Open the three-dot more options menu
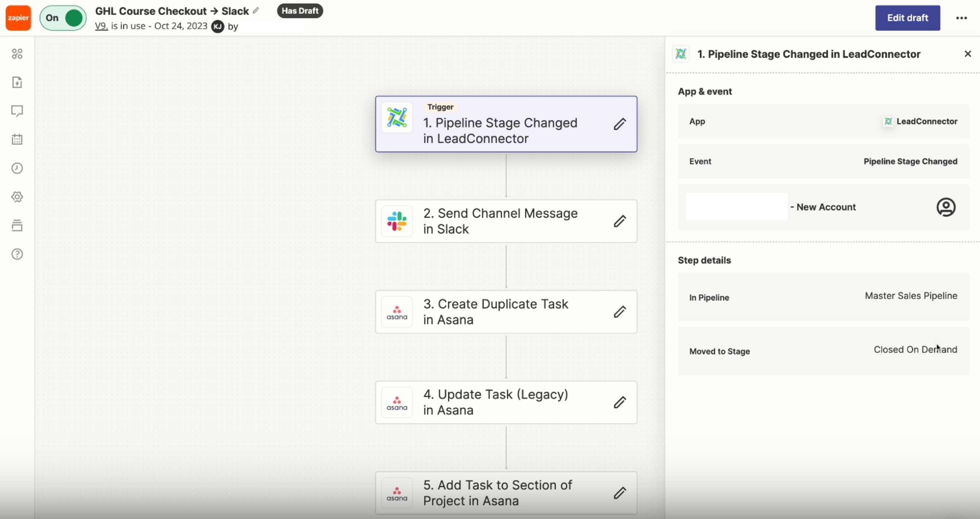 pyautogui.click(x=961, y=18)
